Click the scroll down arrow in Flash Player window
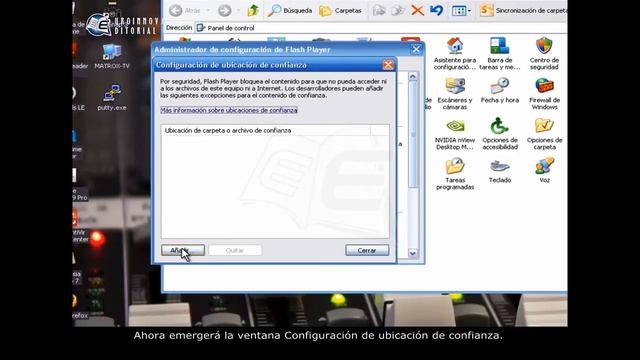The width and height of the screenshot is (640, 360). 413,253
